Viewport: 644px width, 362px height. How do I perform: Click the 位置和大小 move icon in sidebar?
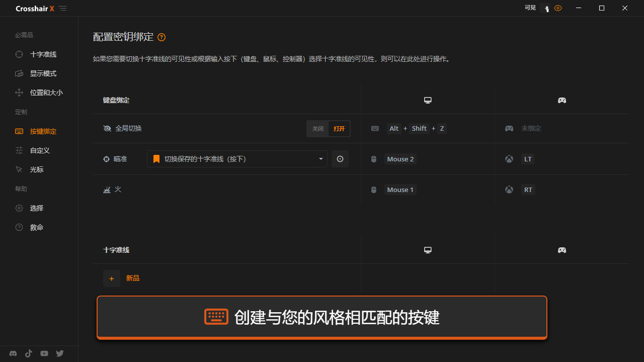(19, 93)
